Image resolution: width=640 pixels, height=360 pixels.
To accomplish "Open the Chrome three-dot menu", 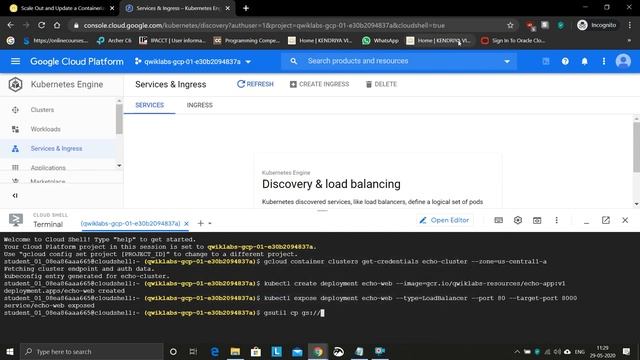I will click(x=629, y=25).
